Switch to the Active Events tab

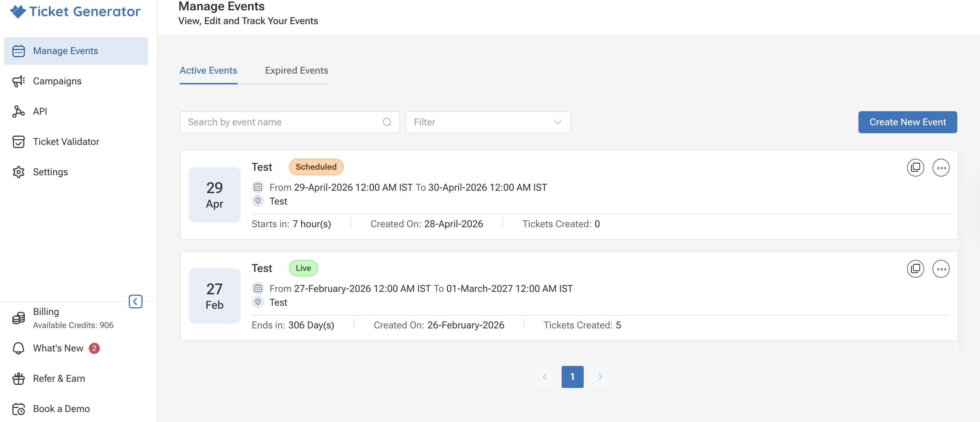[x=208, y=71]
